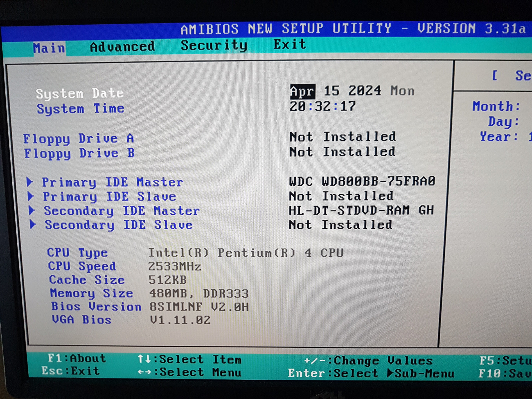Click Esc:Exit in the help bar

point(70,371)
